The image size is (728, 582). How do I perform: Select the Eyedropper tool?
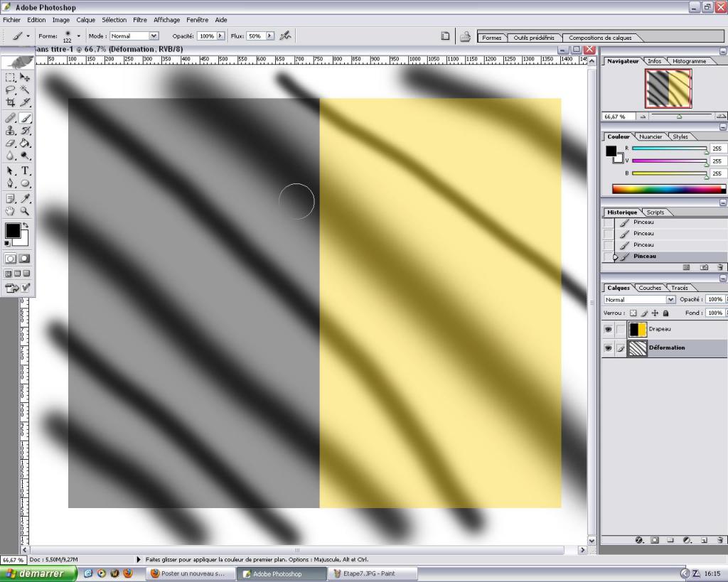coord(25,199)
